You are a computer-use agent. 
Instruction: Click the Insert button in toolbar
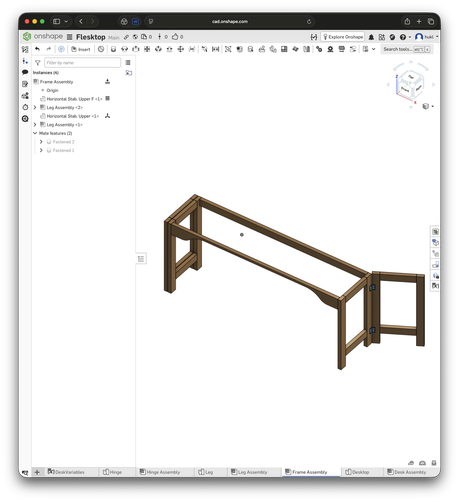[x=81, y=49]
